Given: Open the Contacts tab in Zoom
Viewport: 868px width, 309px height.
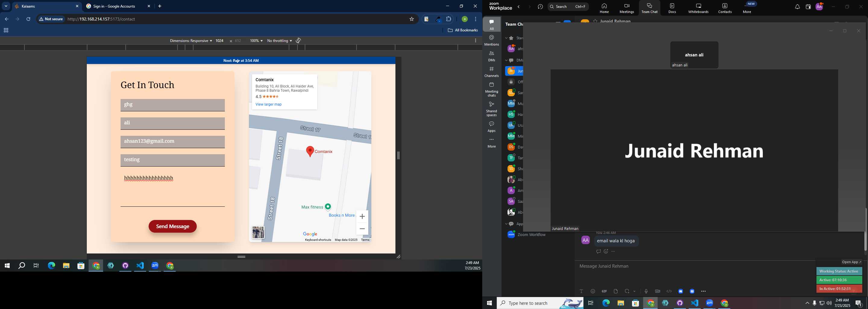Looking at the screenshot, I should (x=725, y=8).
